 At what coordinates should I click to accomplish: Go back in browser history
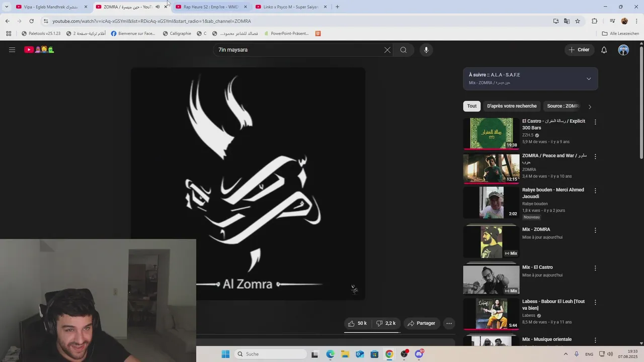point(7,21)
